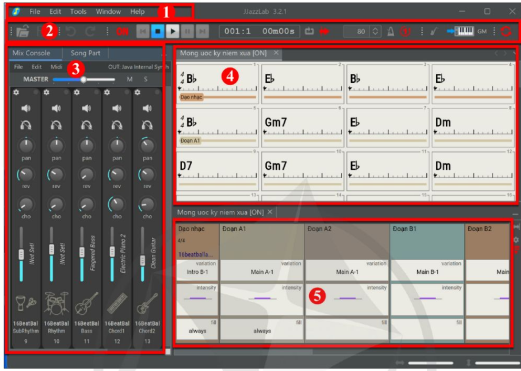The width and height of the screenshot is (521, 371).
Task: Toggle the red ON activation button
Action: [x=122, y=32]
